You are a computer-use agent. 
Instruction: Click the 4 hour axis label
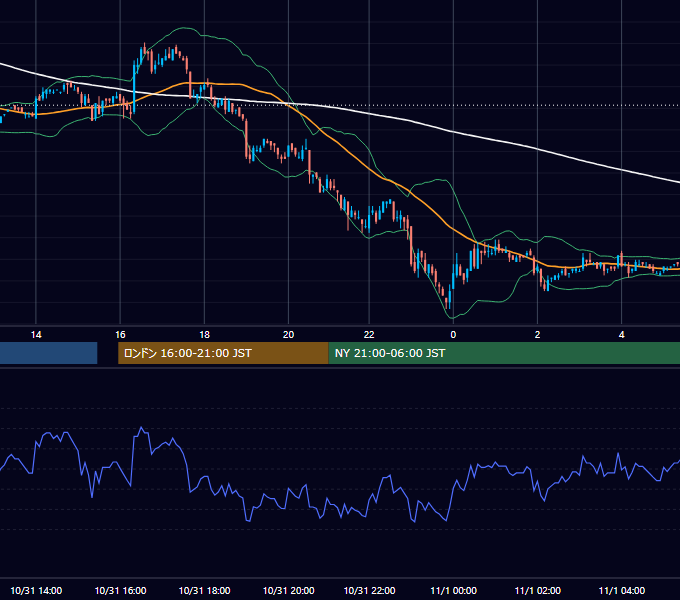click(x=621, y=335)
